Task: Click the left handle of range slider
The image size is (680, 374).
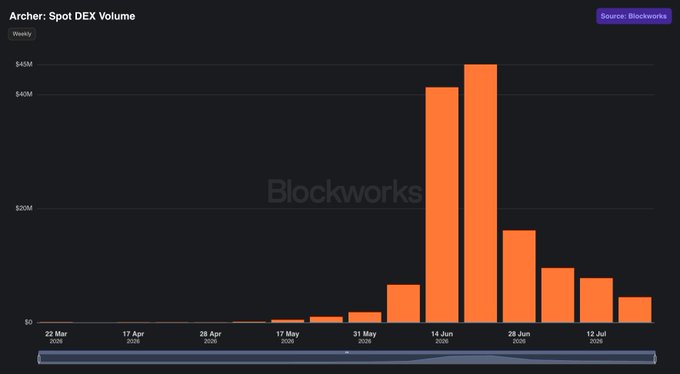Action: pos(39,359)
